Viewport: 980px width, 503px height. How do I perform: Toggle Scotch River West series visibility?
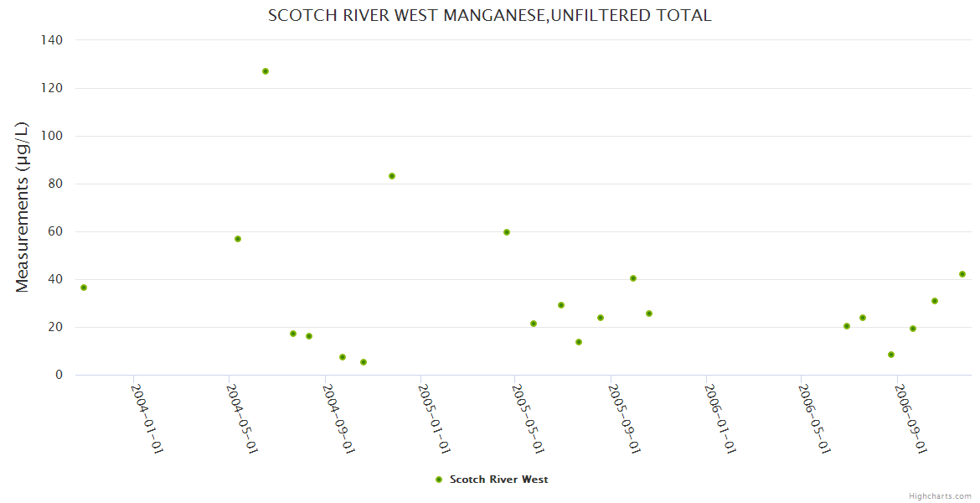498,480
